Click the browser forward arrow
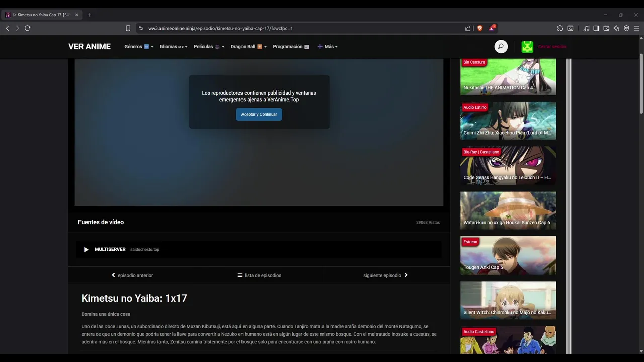 point(17,28)
